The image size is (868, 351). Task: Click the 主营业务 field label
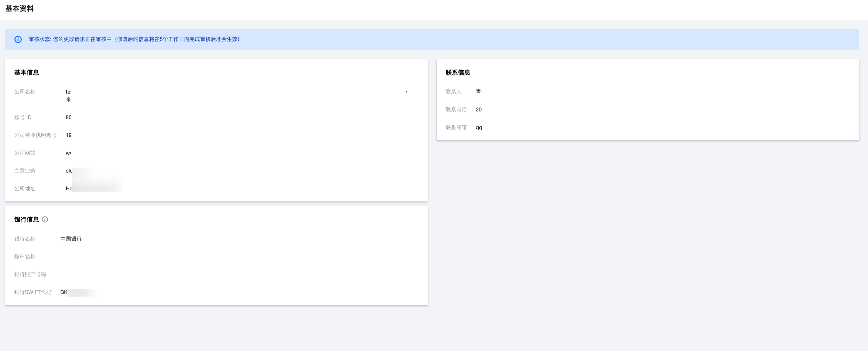click(25, 171)
